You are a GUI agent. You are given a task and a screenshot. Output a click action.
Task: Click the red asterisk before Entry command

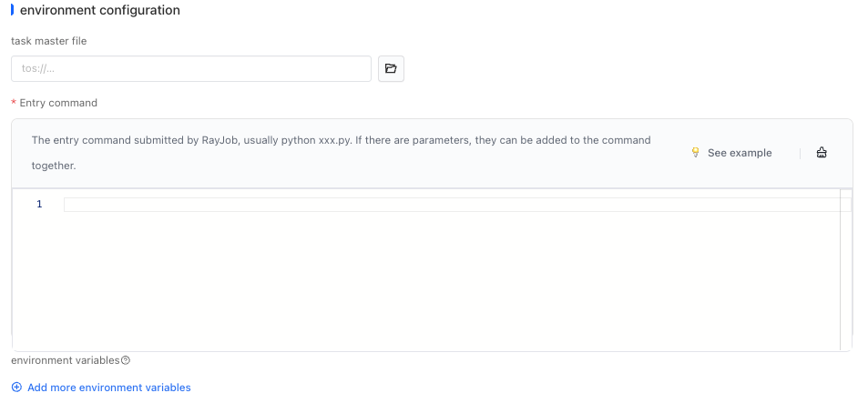[14, 103]
